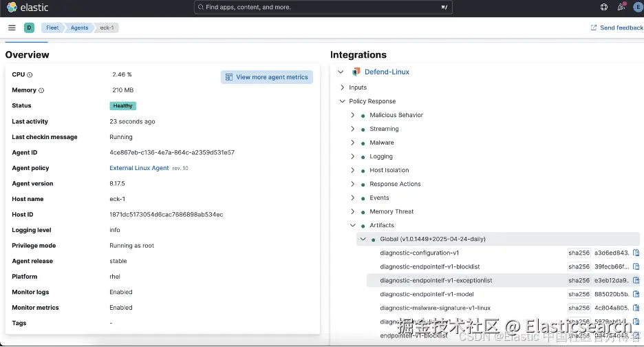This screenshot has height=347, width=644.
Task: Expand the Response Actions item
Action: (x=352, y=184)
